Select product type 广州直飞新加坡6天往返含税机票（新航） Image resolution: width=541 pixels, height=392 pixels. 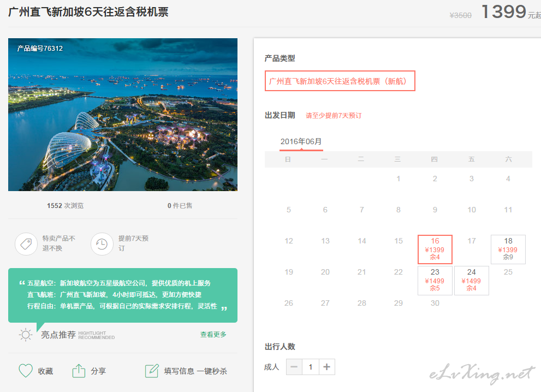click(x=340, y=81)
